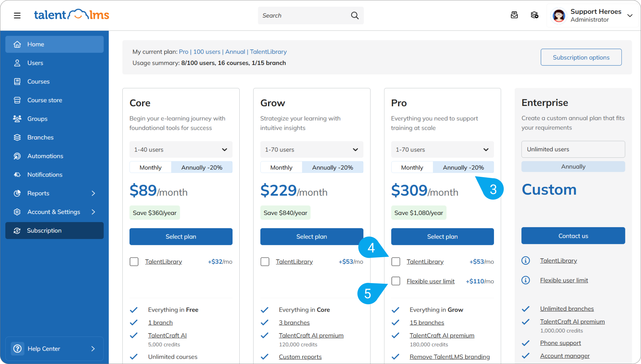Viewport: 641px width, 364px height.
Task: Click Select plan for Pro
Action: coord(442,237)
